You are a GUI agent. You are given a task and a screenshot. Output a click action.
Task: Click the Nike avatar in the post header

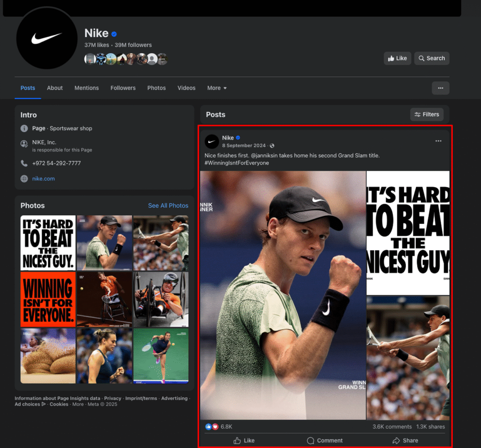[212, 141]
